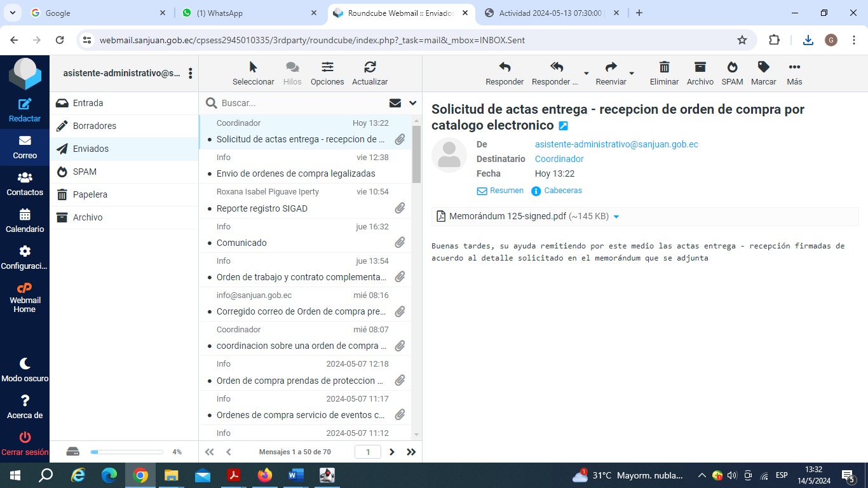Expand the Reenviar forward options arrow
Screen dimensions: 868x488
632,73
